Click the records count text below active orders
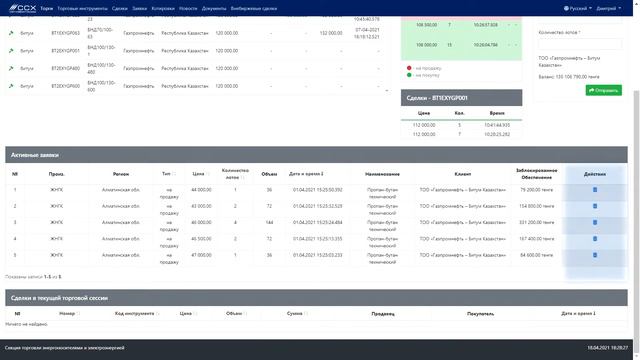The image size is (640, 360). pyautogui.click(x=33, y=277)
